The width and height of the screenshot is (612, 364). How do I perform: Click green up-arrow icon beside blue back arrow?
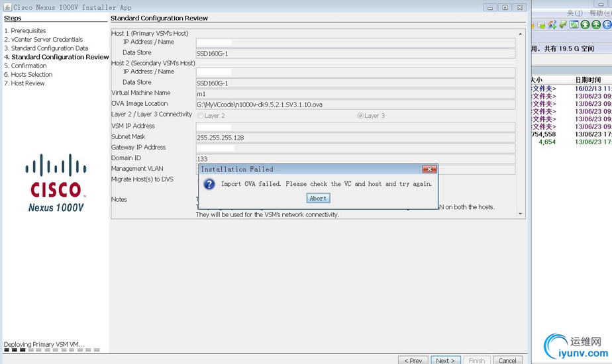[595, 25]
